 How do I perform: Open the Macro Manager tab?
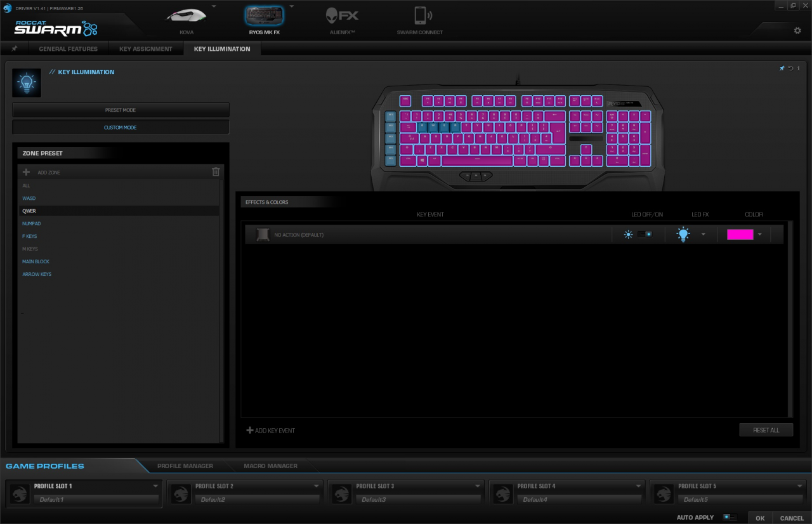click(271, 466)
